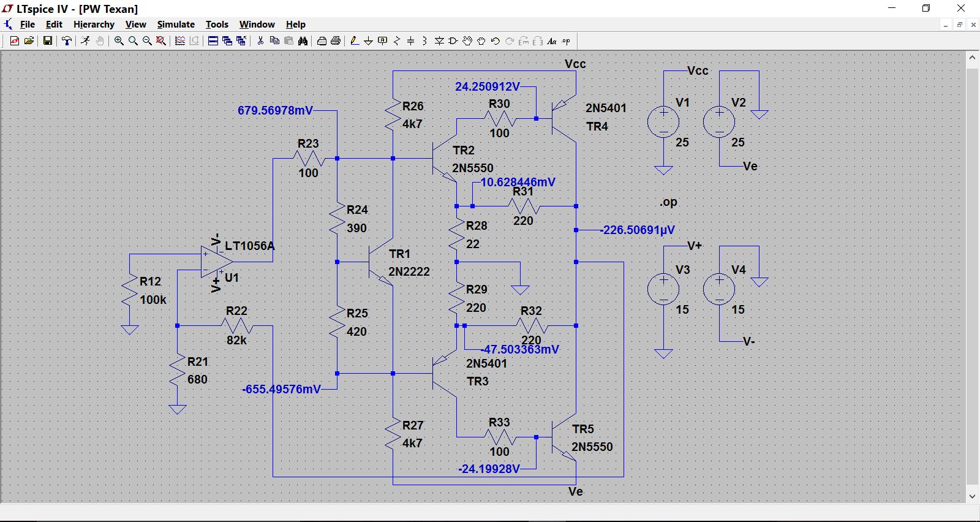
Task: Open a file via folder icon
Action: point(29,41)
